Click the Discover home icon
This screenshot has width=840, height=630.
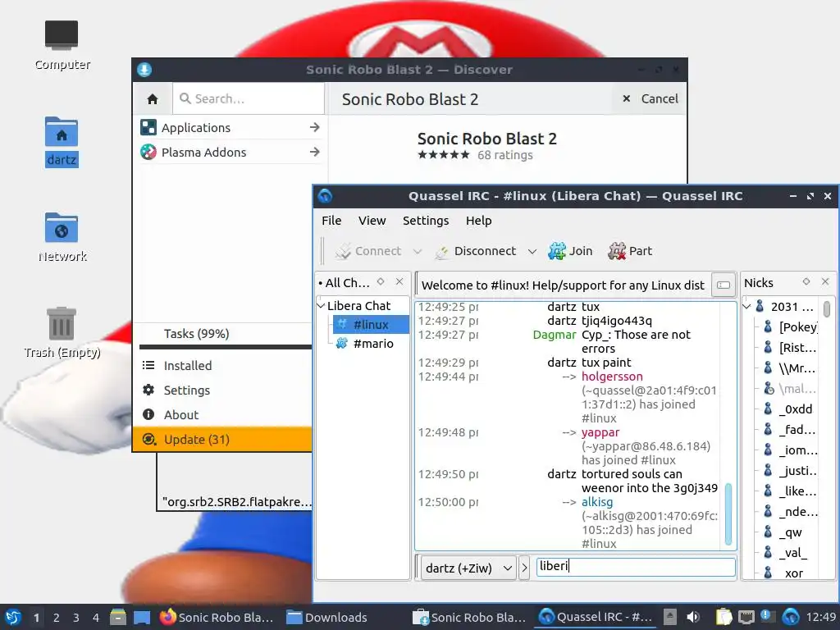point(153,99)
